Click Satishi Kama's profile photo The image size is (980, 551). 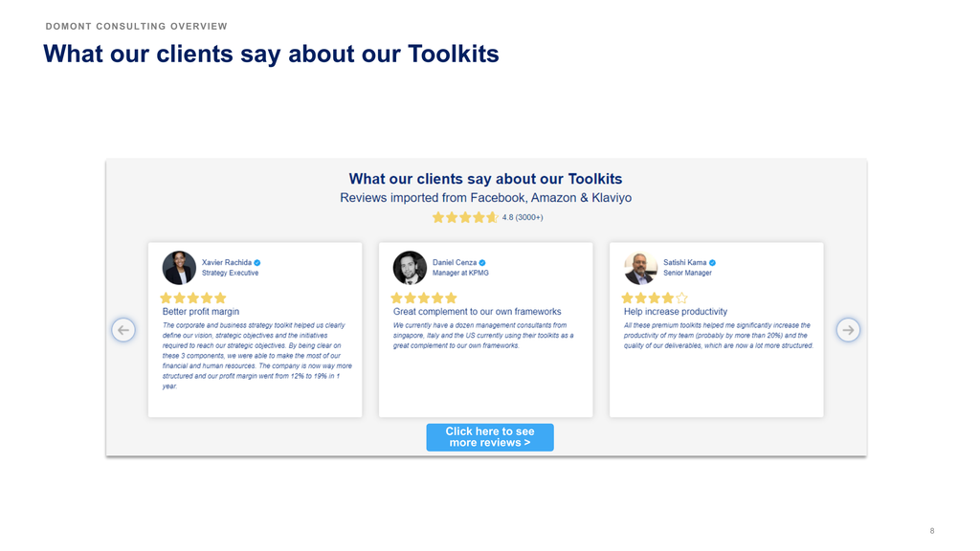pos(640,268)
